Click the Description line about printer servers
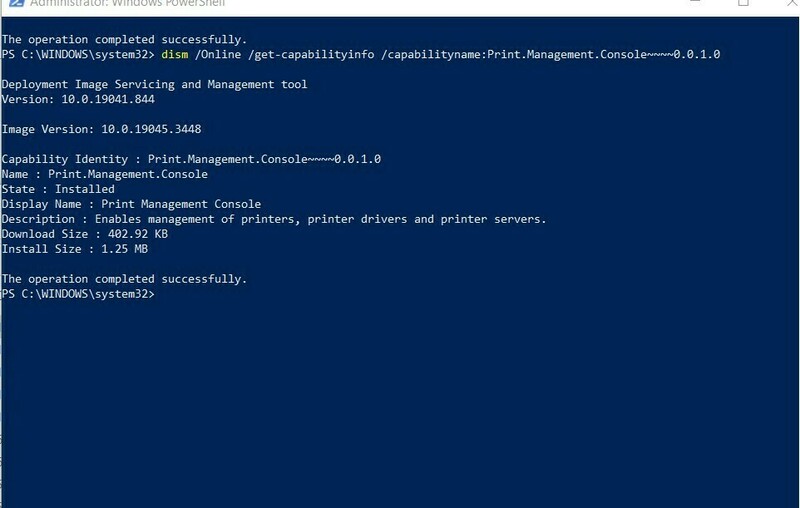 point(274,219)
